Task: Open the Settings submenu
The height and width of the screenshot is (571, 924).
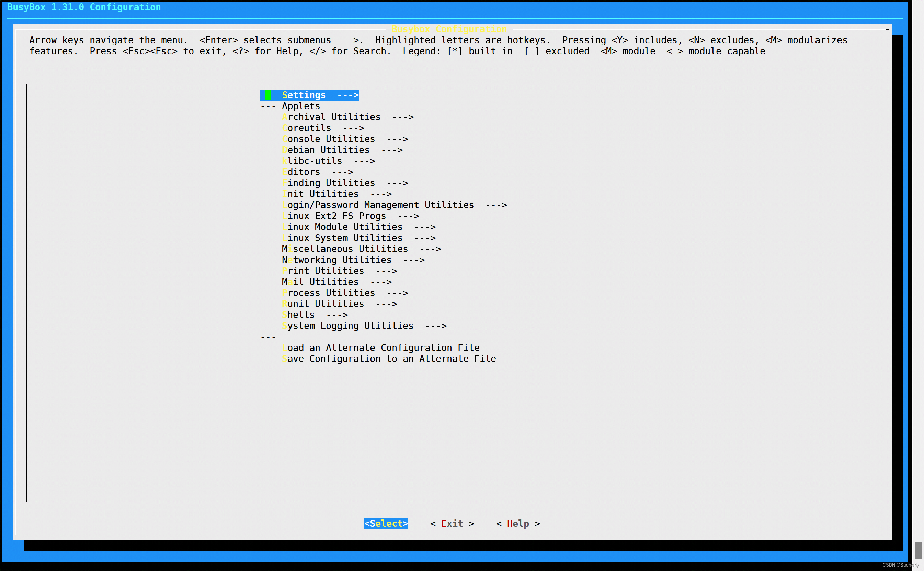Action: coord(309,95)
